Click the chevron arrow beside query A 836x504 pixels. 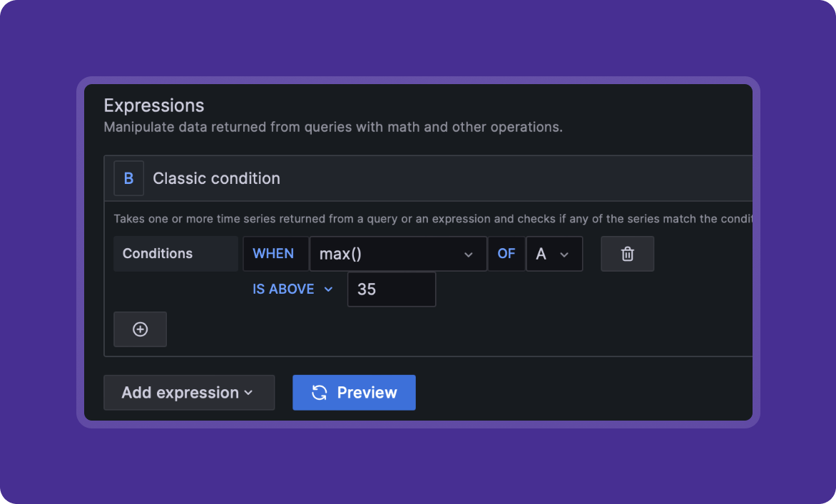click(564, 254)
